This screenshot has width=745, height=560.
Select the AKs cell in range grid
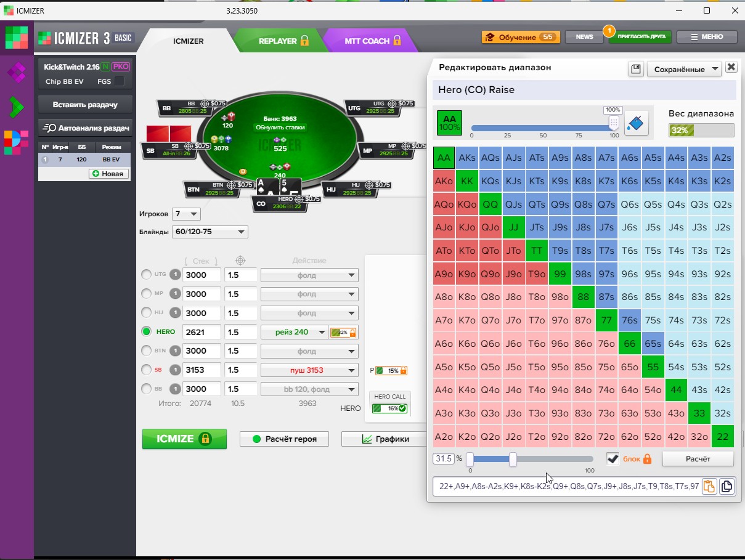[x=467, y=158]
